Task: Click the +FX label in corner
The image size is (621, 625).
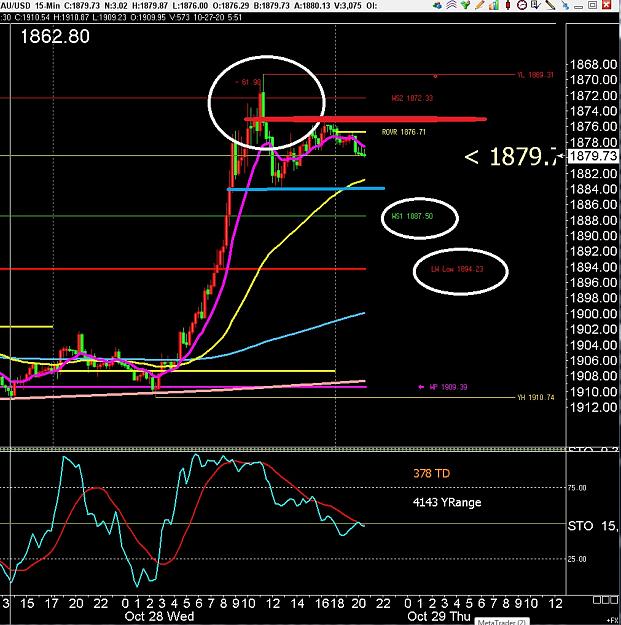Action: point(613,621)
